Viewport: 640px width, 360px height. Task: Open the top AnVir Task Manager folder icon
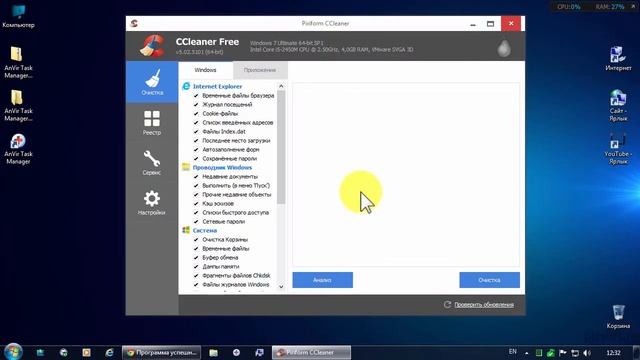coord(18,62)
